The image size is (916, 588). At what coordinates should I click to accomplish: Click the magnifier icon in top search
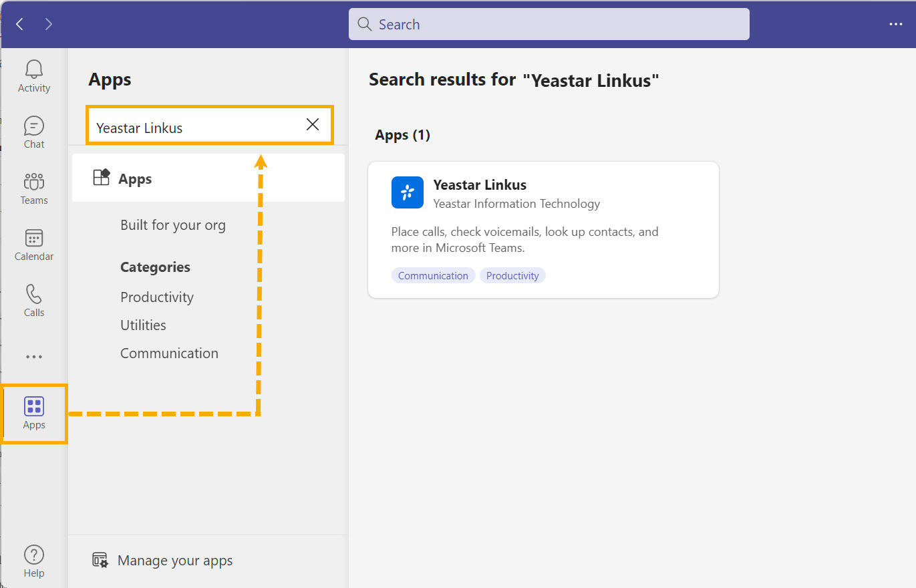364,25
